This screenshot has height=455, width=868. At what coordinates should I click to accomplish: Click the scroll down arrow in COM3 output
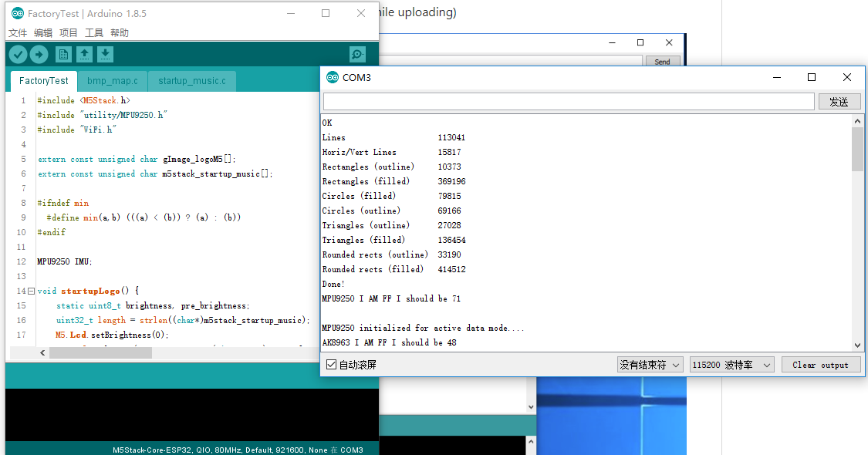click(x=857, y=345)
